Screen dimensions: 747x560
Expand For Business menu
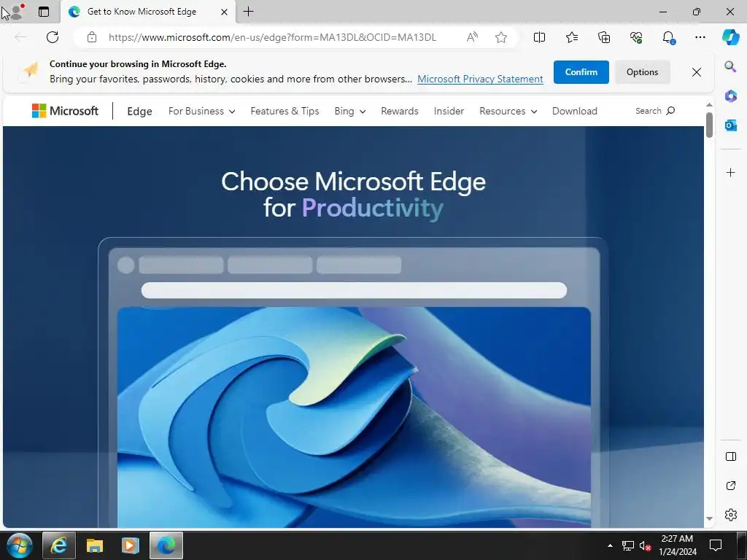click(x=201, y=111)
